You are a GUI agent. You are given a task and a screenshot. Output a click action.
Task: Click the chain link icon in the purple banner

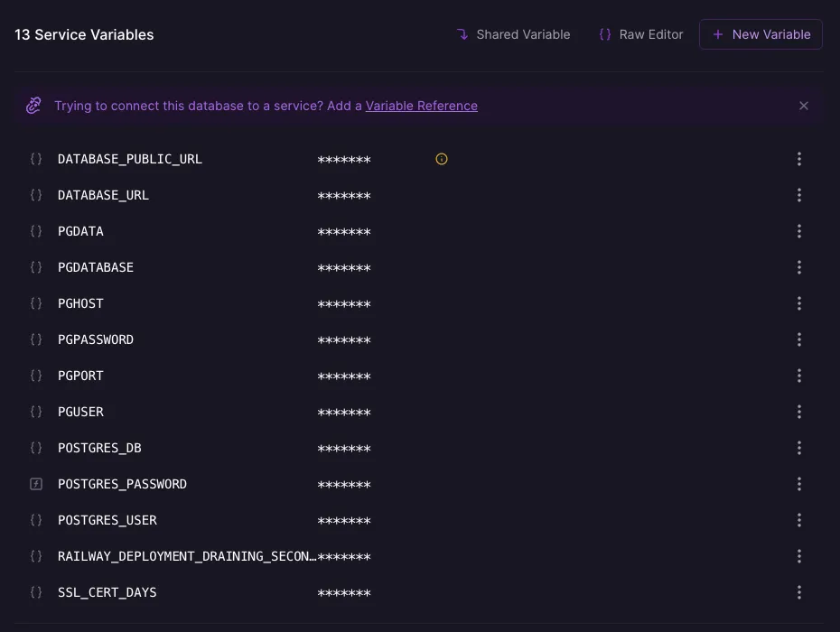33,106
